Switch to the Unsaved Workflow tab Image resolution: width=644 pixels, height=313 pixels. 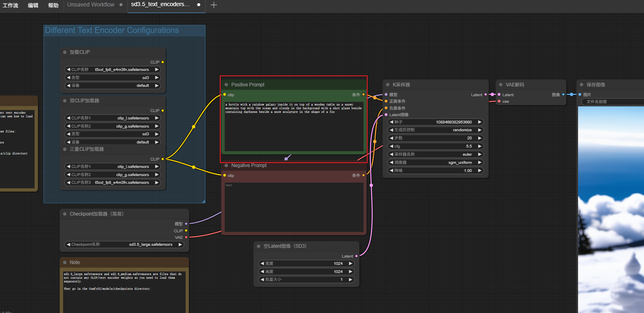(91, 5)
